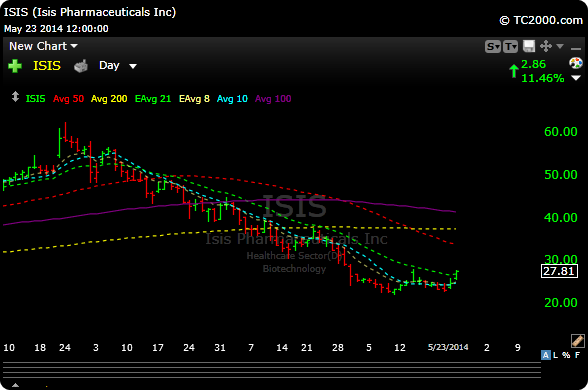588x390 pixels.
Task: Open the gray arrow dropdown beside move icon
Action: click(560, 46)
